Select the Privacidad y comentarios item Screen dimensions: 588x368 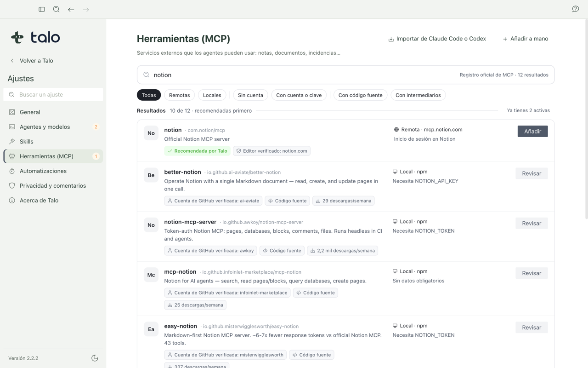tap(53, 186)
